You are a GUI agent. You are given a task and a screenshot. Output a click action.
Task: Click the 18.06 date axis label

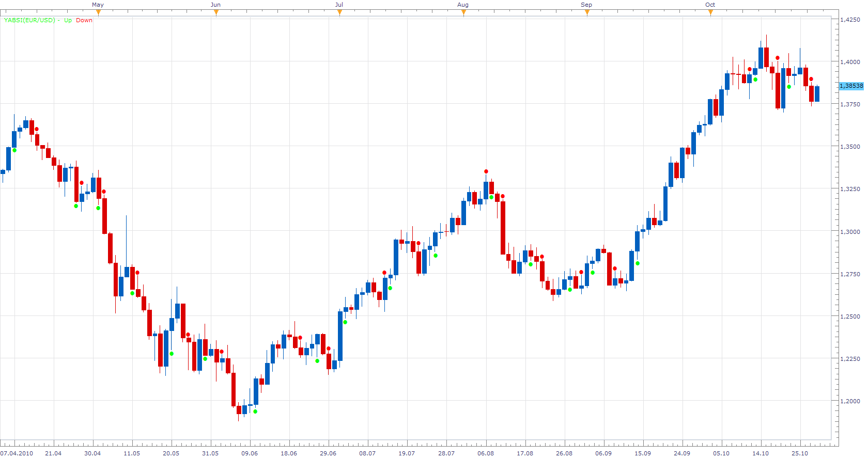tap(289, 453)
